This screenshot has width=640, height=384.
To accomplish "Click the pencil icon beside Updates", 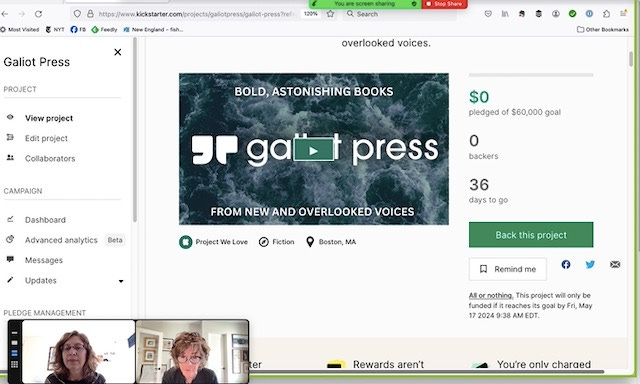I will (10, 280).
